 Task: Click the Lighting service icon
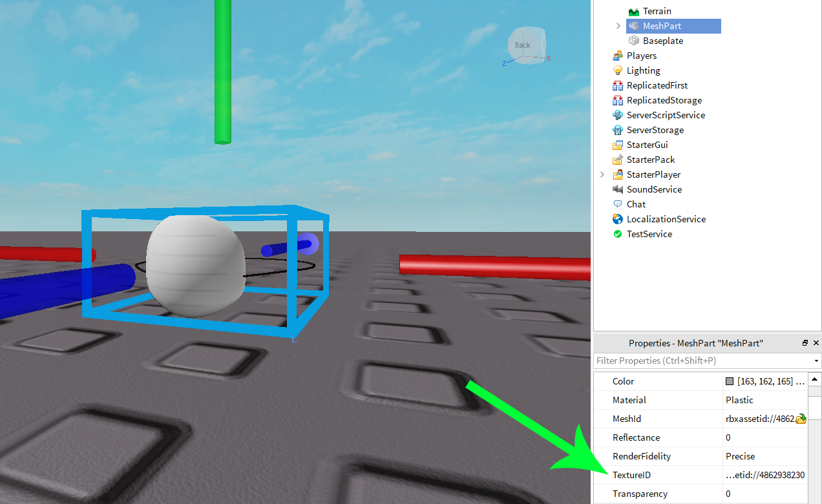click(x=618, y=70)
